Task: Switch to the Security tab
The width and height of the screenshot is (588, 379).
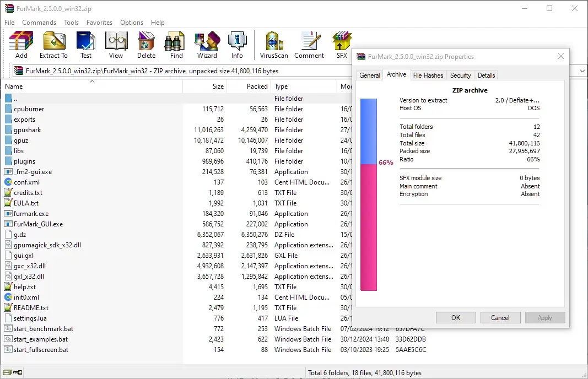Action: tap(460, 75)
